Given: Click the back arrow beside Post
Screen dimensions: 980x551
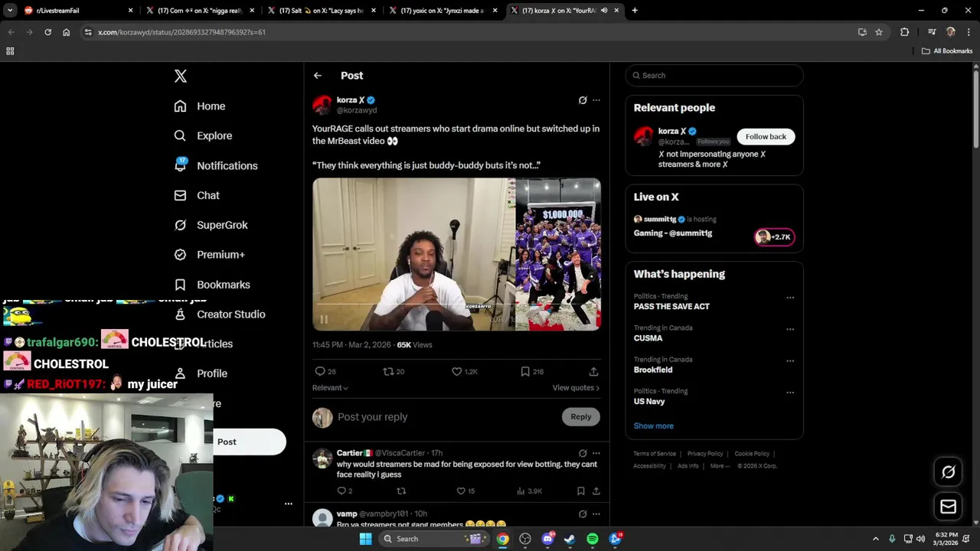Looking at the screenshot, I should (x=318, y=76).
